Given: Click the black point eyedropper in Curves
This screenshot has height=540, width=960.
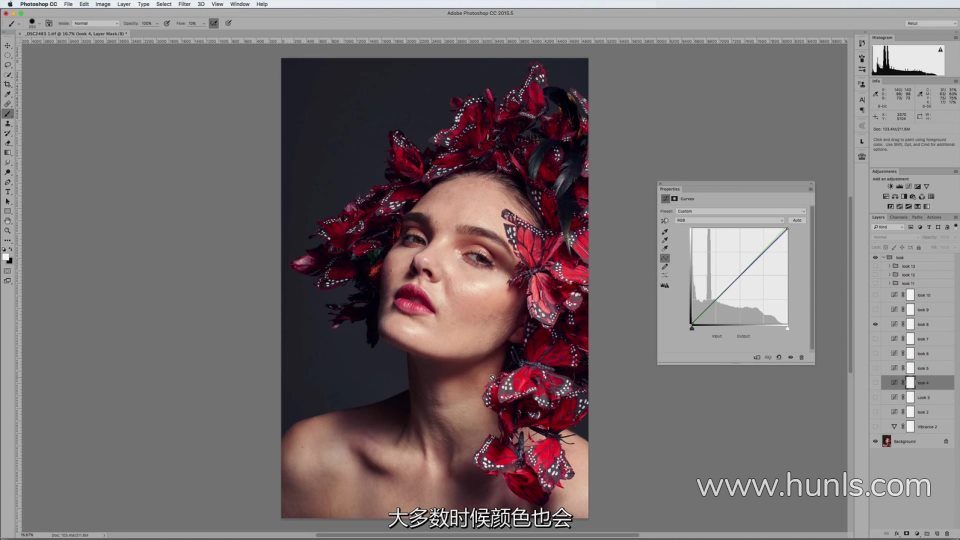Looking at the screenshot, I should (x=665, y=232).
